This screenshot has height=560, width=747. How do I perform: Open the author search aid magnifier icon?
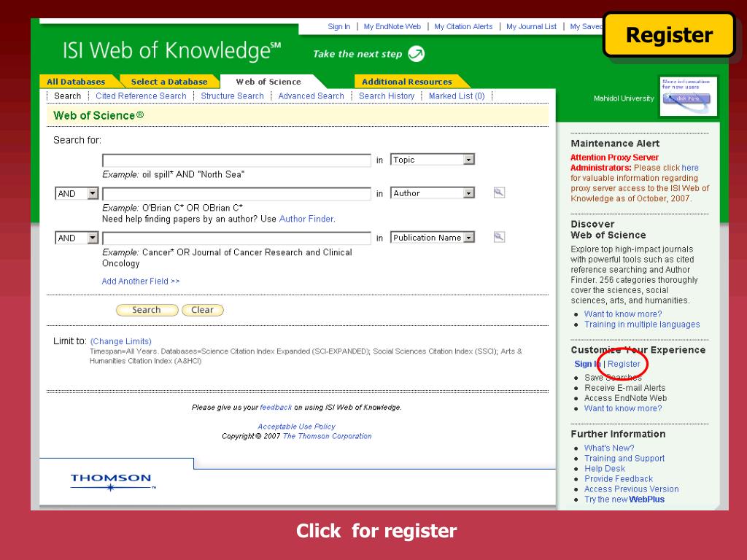[x=499, y=192]
